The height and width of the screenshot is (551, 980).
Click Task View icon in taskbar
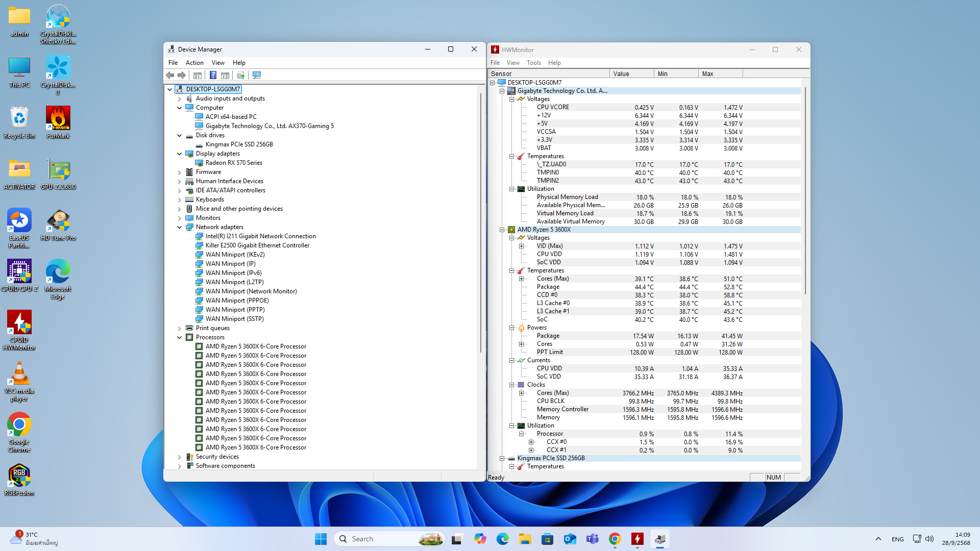point(457,539)
